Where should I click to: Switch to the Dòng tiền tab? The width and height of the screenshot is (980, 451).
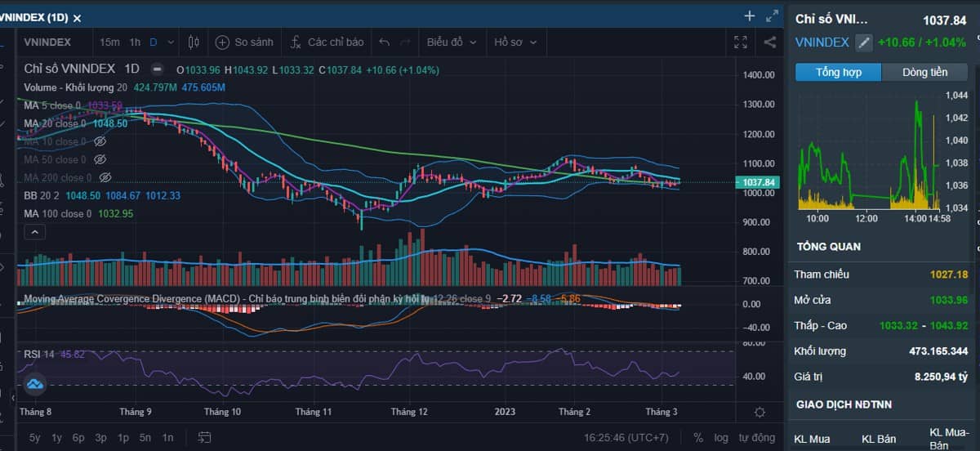pos(925,72)
